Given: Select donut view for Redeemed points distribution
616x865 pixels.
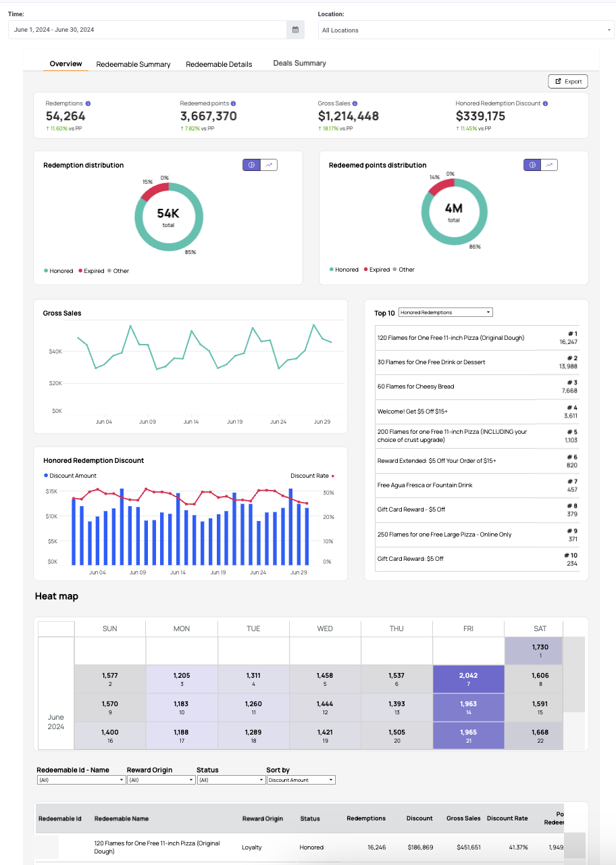Looking at the screenshot, I should (x=532, y=165).
